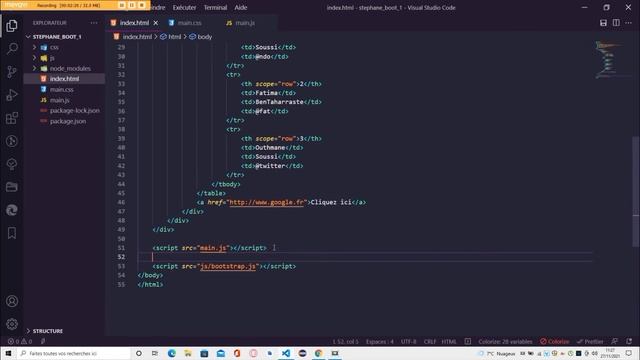Screen dimensions: 640x360
Task: Expand the STRUCTURE outline panel
Action: 47,331
